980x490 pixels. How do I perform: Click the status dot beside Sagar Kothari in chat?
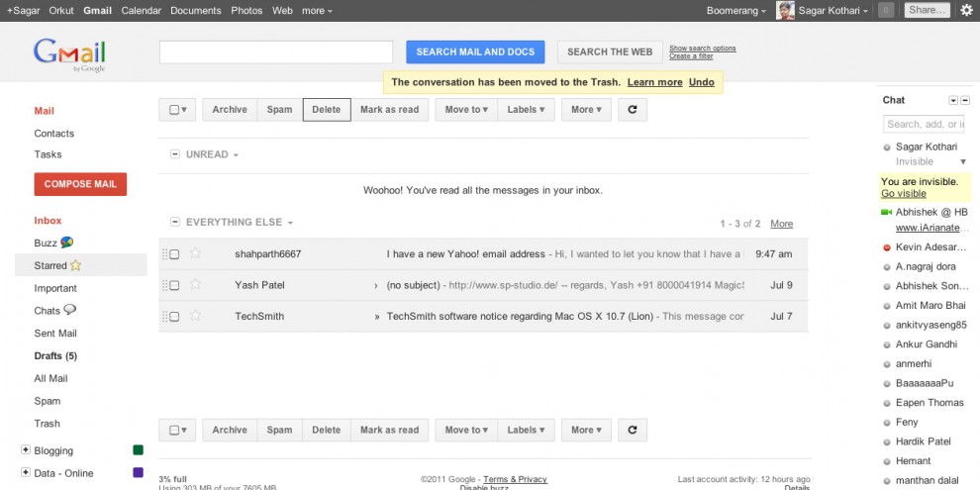pos(886,147)
